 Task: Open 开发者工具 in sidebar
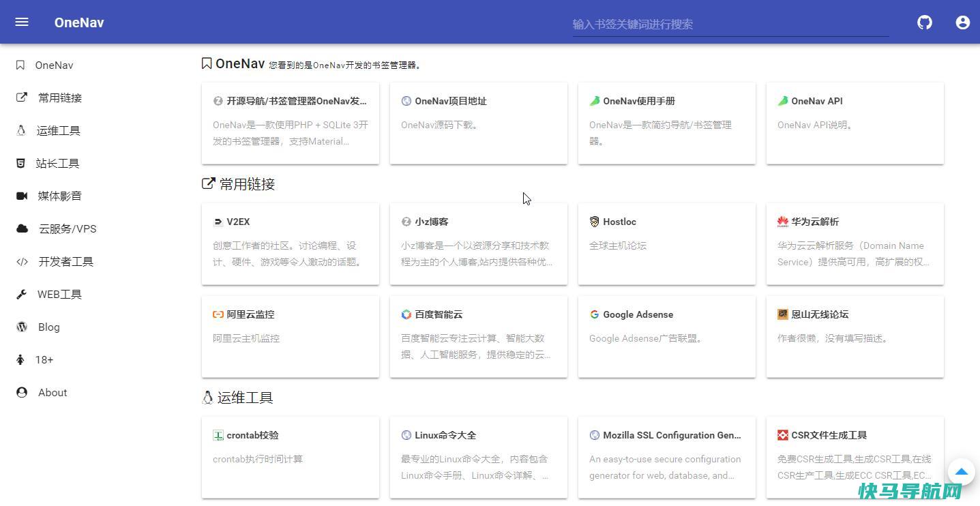pos(65,261)
